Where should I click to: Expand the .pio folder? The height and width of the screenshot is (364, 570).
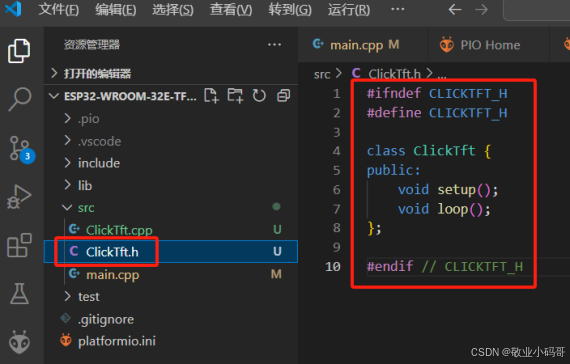(x=171, y=119)
